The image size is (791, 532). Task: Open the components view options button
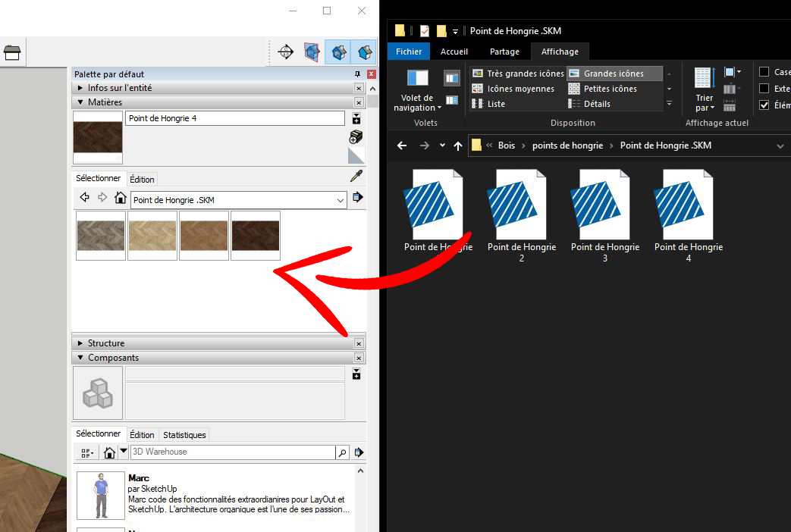pyautogui.click(x=86, y=453)
